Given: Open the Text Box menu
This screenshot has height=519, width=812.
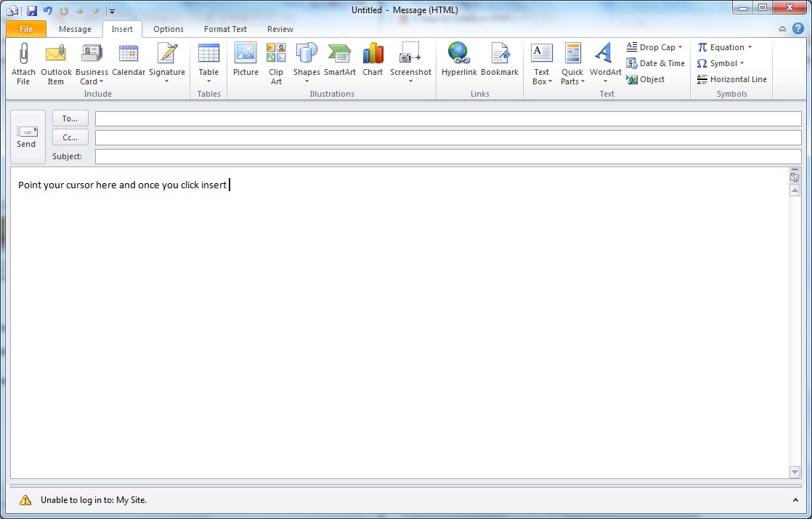Looking at the screenshot, I should [542, 63].
